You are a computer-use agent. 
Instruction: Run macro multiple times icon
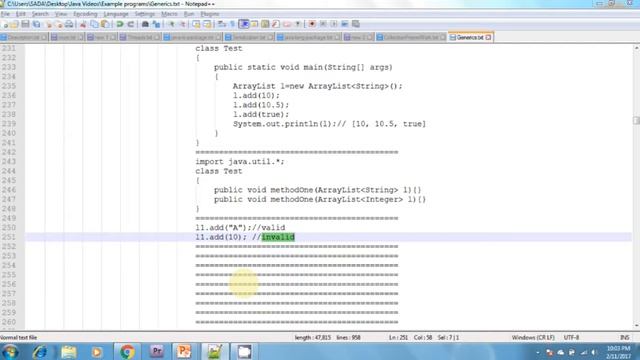[345, 24]
